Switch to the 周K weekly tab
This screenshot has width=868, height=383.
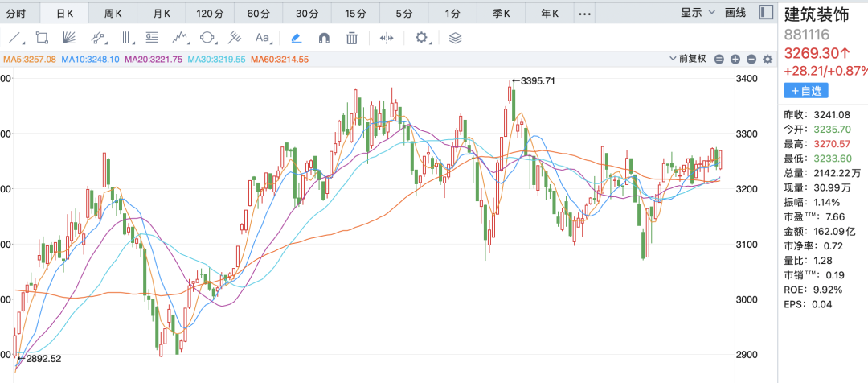click(113, 14)
